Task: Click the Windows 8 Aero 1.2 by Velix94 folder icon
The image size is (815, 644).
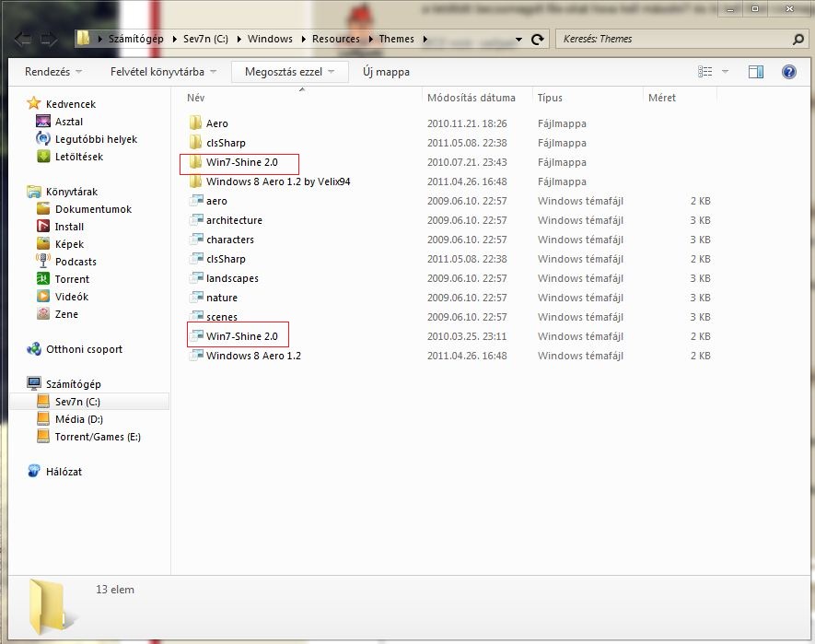Action: 195,181
